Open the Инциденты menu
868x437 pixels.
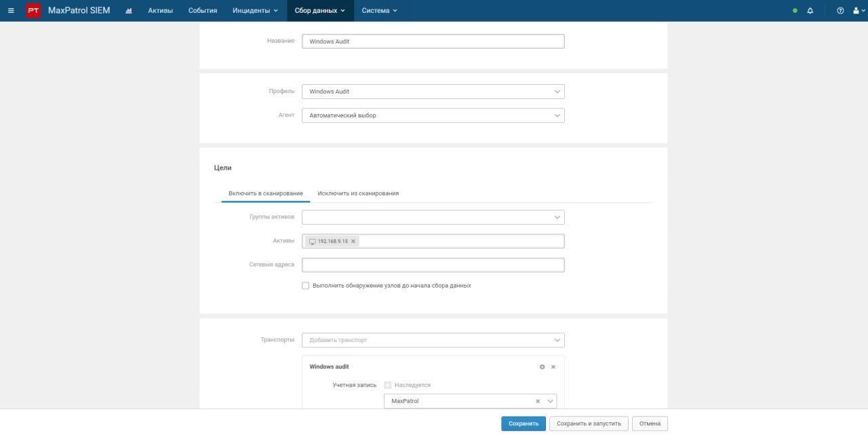[255, 11]
